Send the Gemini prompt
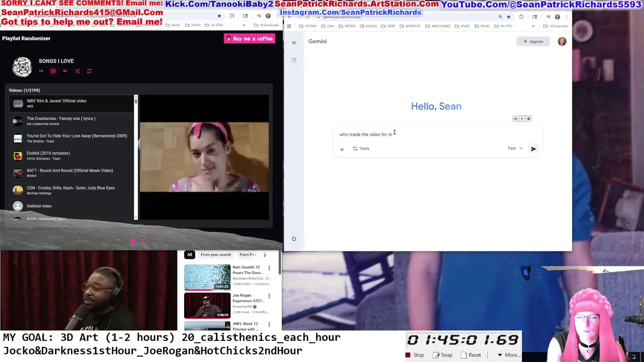Viewport: 644px width, 362px height. [533, 149]
